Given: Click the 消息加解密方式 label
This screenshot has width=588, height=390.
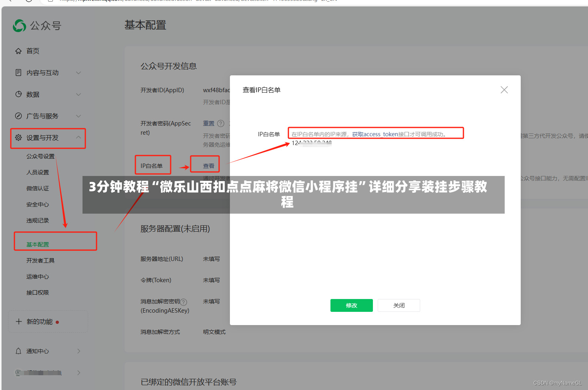Looking at the screenshot, I should [160, 332].
